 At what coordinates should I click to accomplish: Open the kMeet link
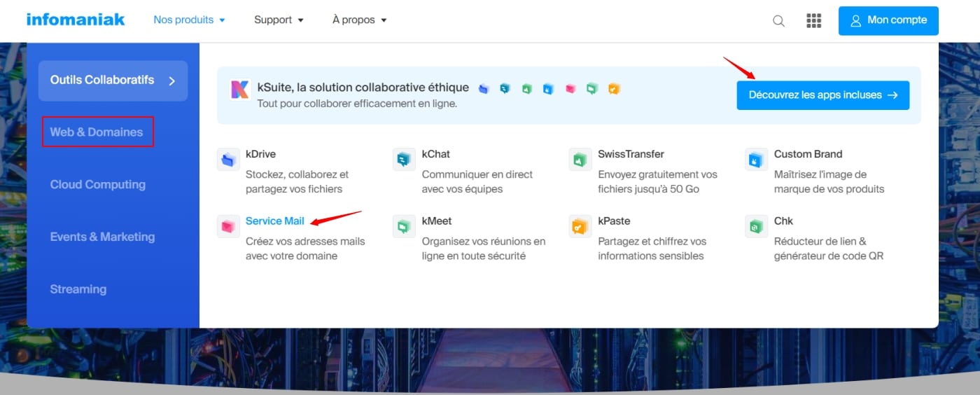437,221
